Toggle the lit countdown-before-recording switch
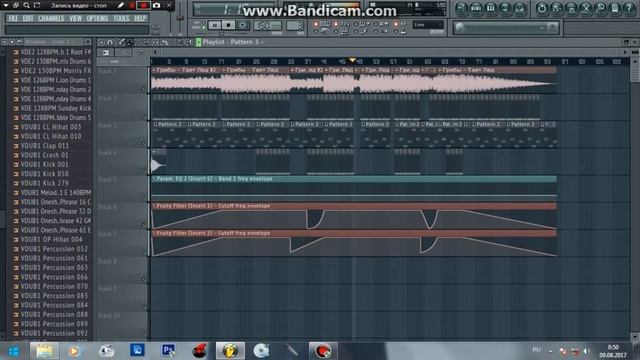 click(x=336, y=24)
